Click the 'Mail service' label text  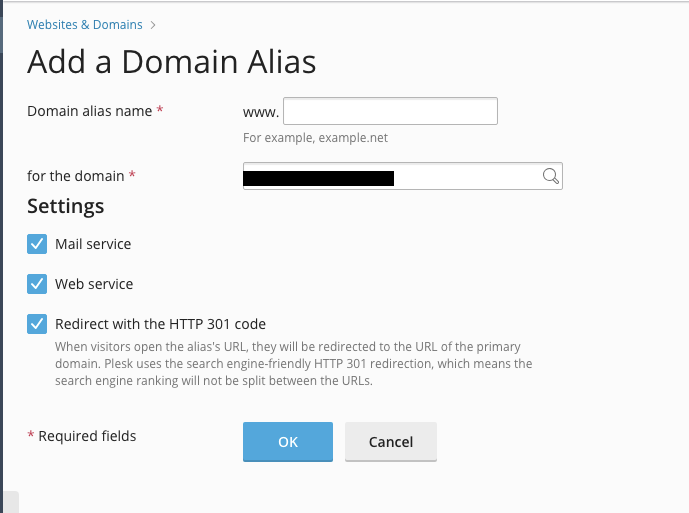(x=93, y=244)
